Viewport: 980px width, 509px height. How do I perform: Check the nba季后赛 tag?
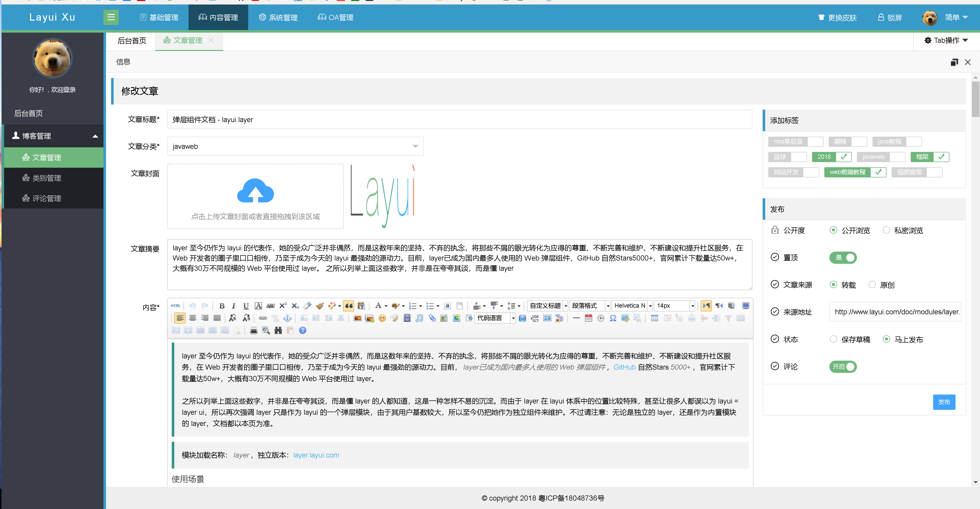[796, 141]
